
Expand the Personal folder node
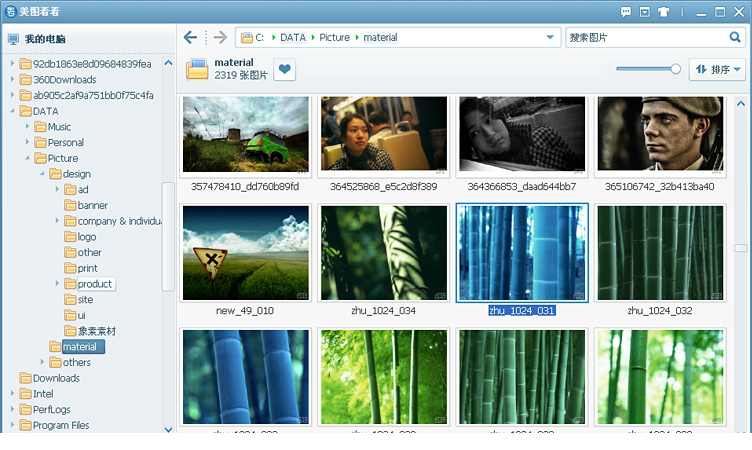27,142
